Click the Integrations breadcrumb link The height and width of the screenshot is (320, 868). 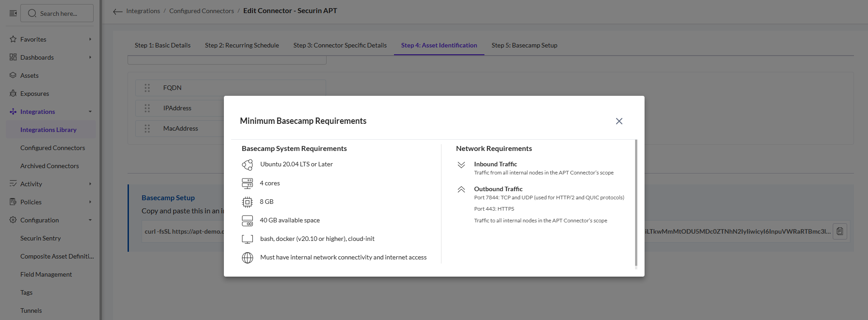click(x=143, y=11)
